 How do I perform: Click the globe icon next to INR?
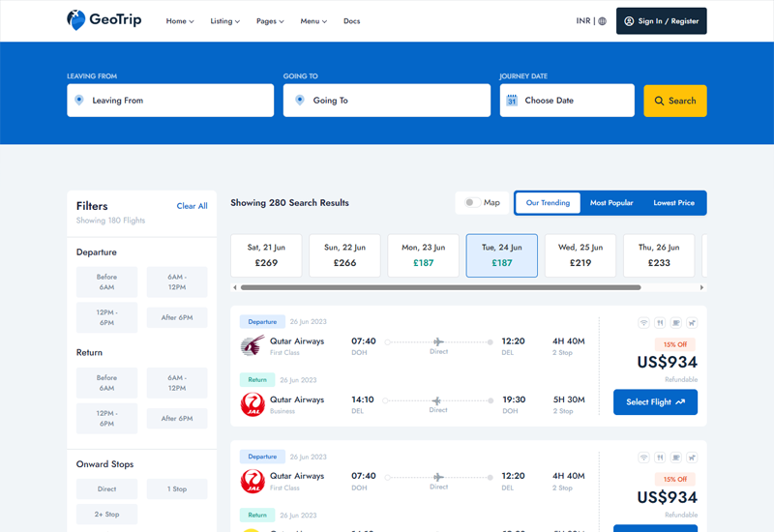[602, 21]
